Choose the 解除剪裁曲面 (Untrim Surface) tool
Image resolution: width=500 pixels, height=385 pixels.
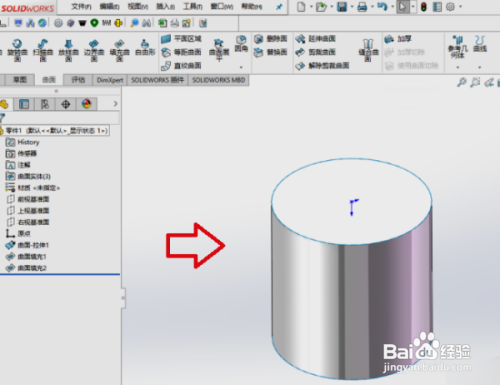click(x=322, y=66)
